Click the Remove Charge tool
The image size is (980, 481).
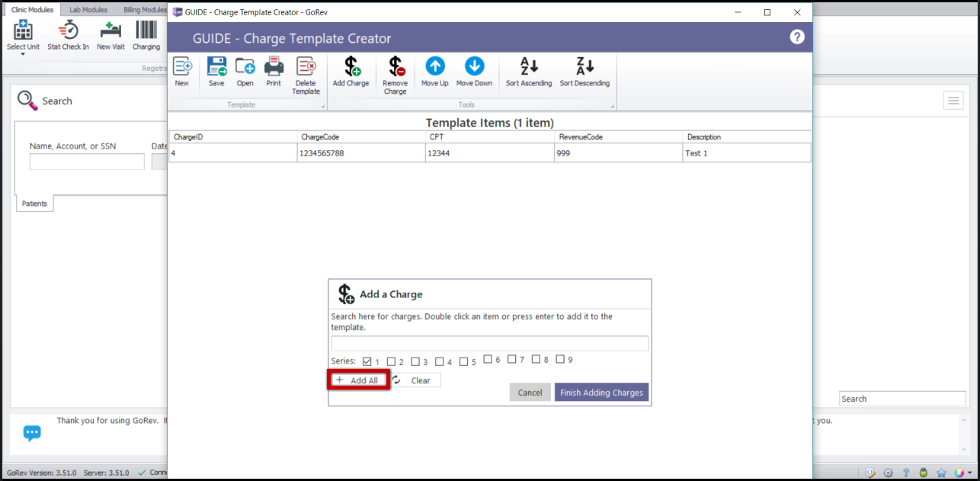[x=395, y=75]
